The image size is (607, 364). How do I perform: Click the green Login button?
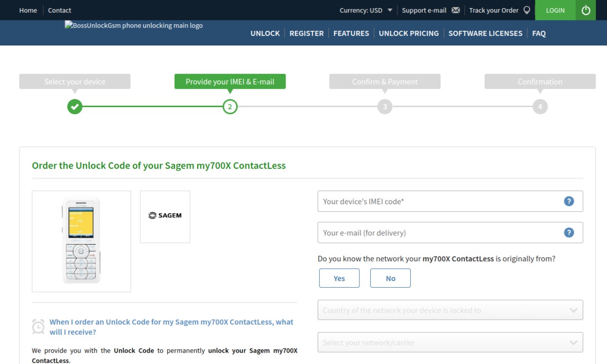[555, 10]
